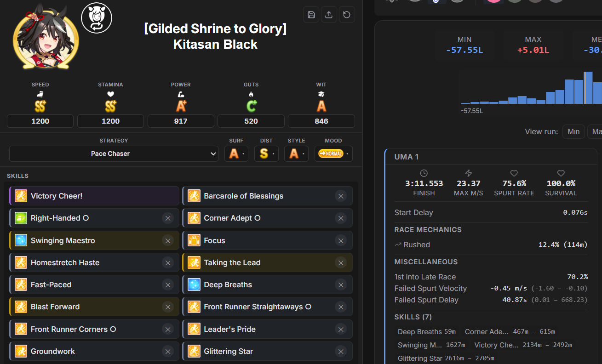Remove the Right-Handed skill
Screen dimensions: 602x364
(168, 218)
